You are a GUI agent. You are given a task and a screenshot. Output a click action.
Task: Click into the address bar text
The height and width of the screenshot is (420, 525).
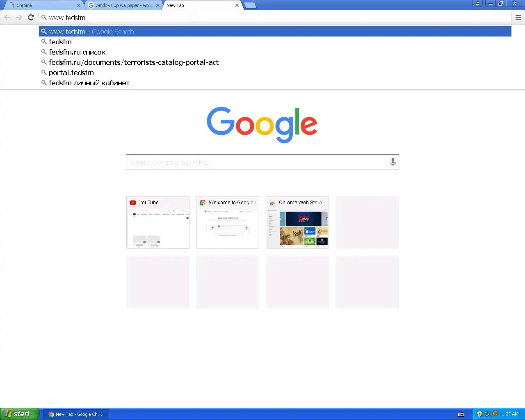coord(67,18)
